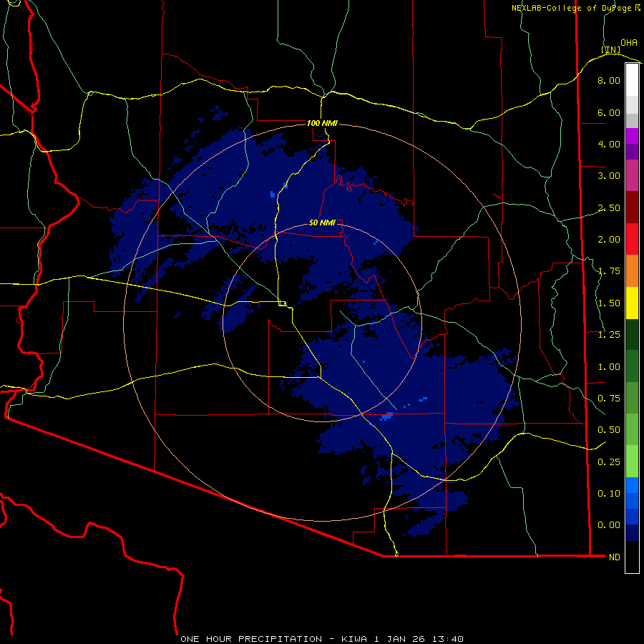Select the "2.00" legend label
Viewport: 644px width, 644px height.
[x=609, y=240]
